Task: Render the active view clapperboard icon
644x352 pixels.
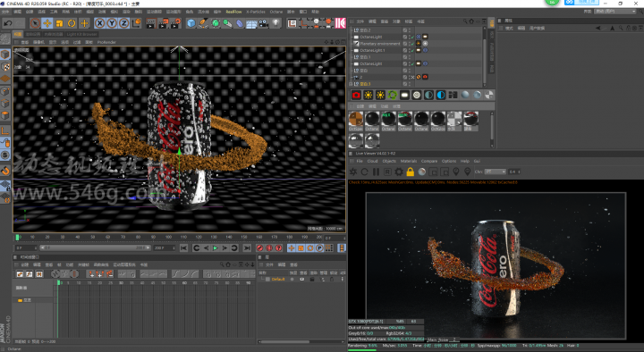Action: tap(151, 23)
